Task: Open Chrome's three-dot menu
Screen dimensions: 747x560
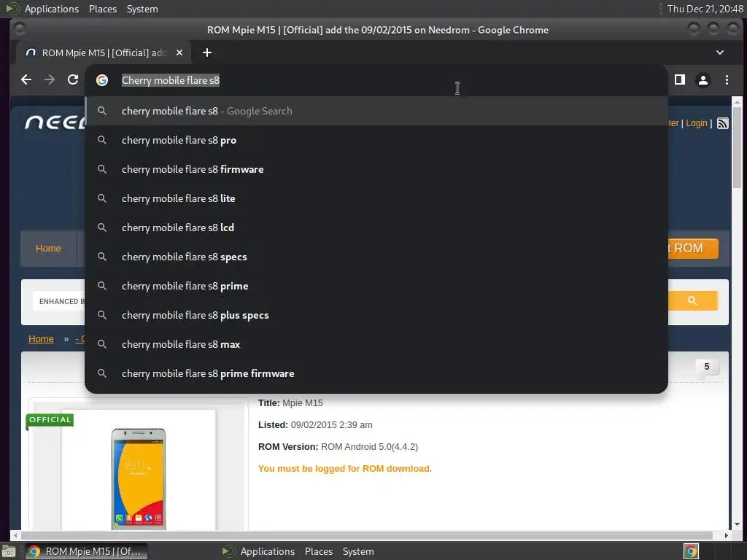Action: (727, 80)
